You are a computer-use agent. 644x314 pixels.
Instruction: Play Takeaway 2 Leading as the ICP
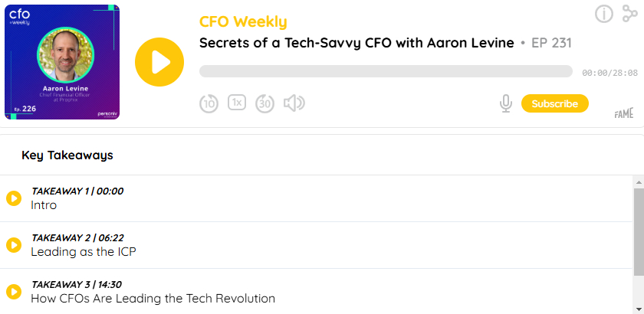click(x=14, y=245)
